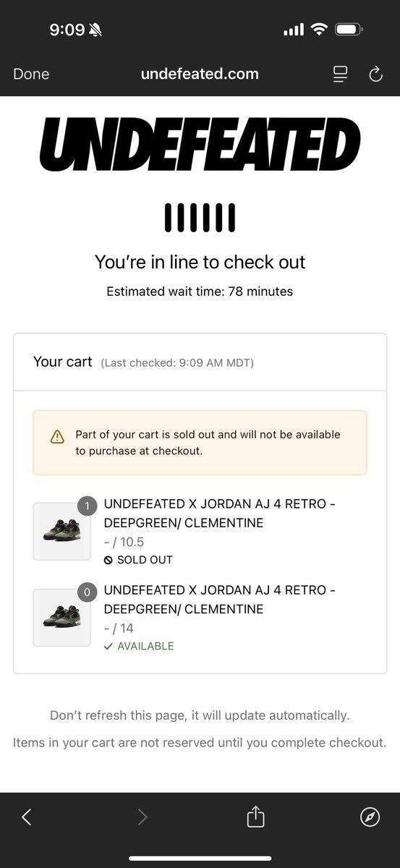The width and height of the screenshot is (400, 868).
Task: Tap the undefeated.com address title
Action: (200, 74)
